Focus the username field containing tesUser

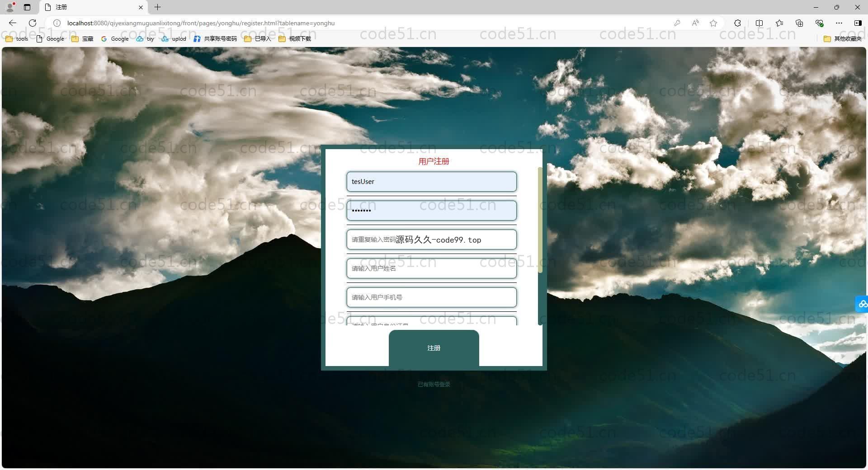tap(432, 182)
